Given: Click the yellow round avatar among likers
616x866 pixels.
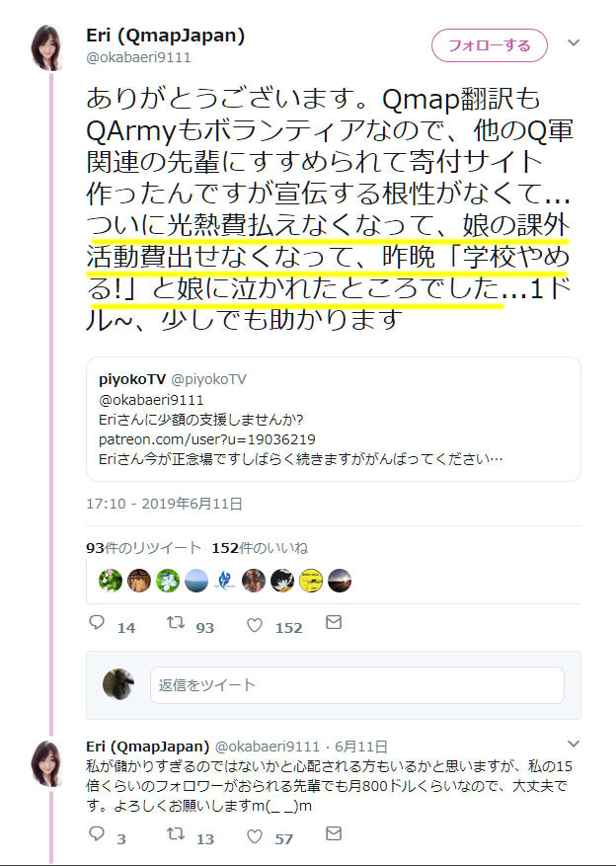Looking at the screenshot, I should pyautogui.click(x=311, y=581).
